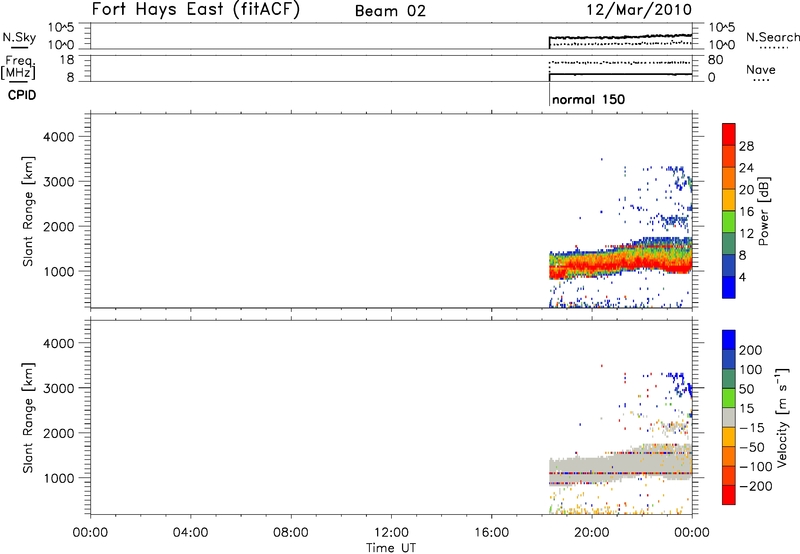
Task: Click the '04:00' time axis label
Action: coord(190,533)
